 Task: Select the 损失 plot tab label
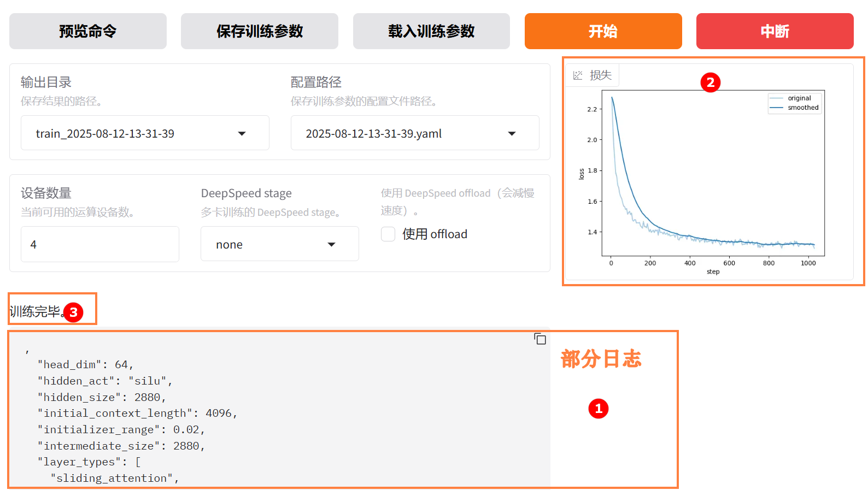[x=600, y=75]
